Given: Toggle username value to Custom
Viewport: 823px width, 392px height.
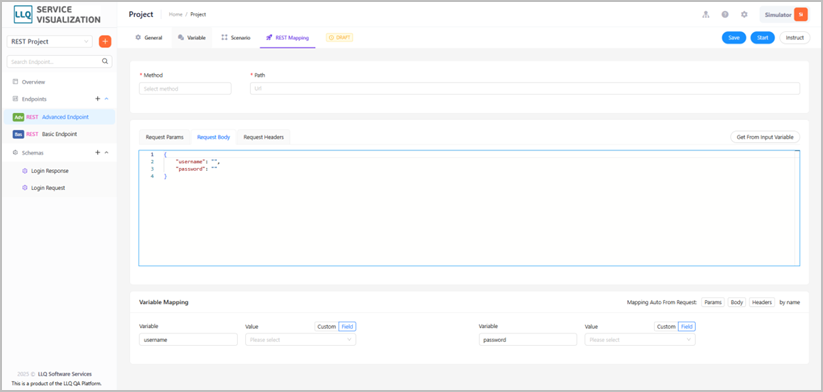Looking at the screenshot, I should (x=326, y=326).
